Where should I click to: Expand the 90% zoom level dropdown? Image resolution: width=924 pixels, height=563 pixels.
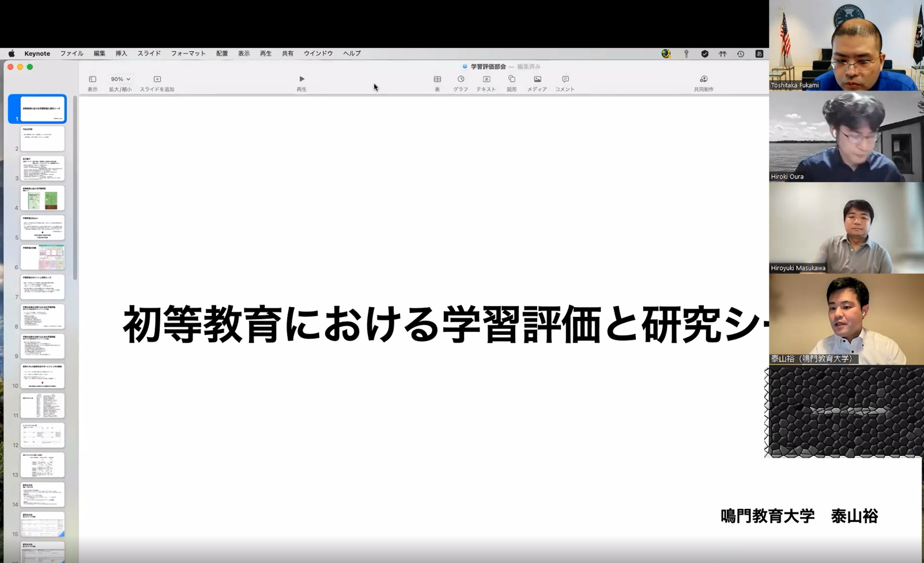(x=120, y=80)
